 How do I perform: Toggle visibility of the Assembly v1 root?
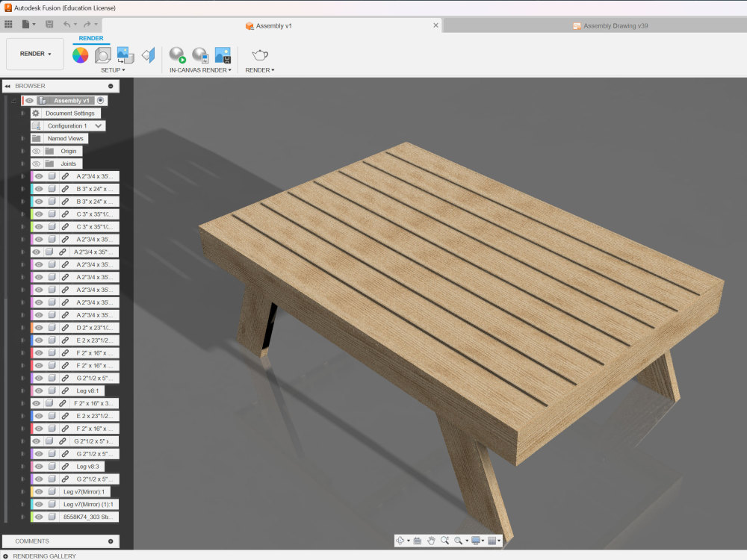pos(30,101)
